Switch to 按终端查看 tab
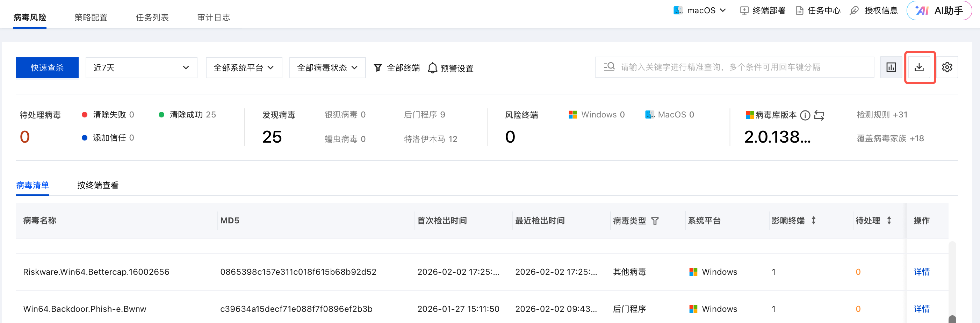The image size is (980, 323). click(98, 185)
